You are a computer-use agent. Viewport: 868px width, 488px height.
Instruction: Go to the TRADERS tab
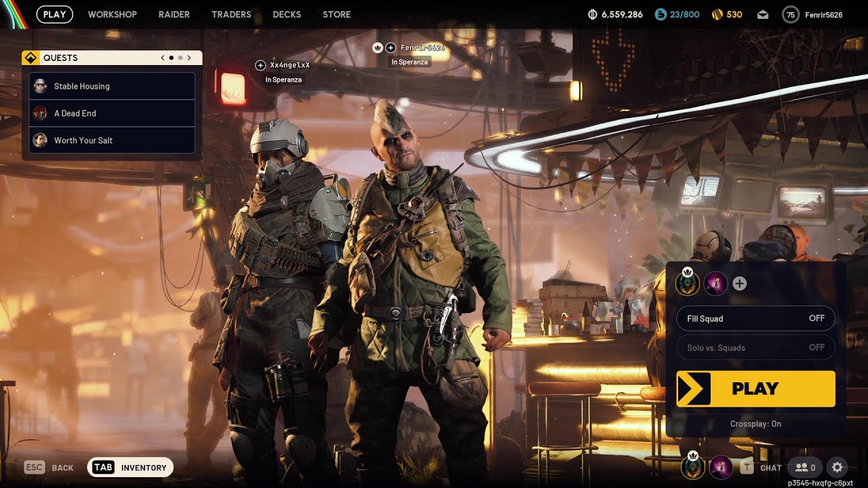(x=231, y=14)
